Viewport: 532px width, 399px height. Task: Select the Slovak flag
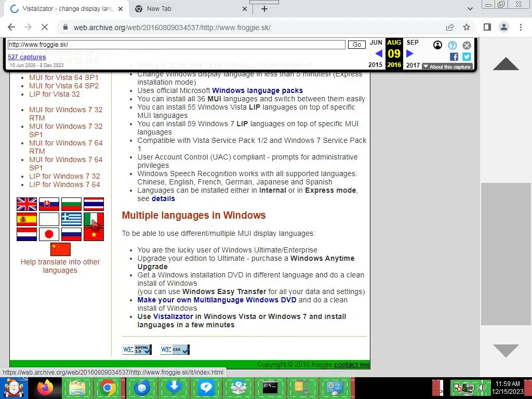49,204
